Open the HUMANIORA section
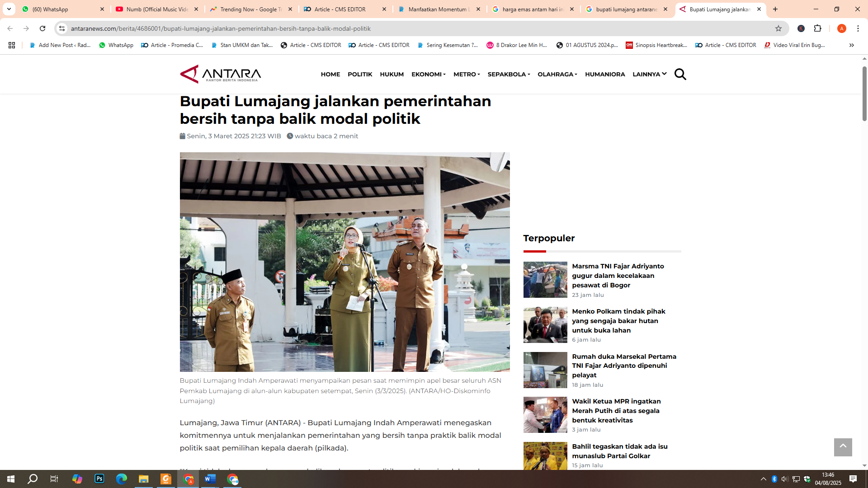This screenshot has width=868, height=488. pyautogui.click(x=605, y=74)
